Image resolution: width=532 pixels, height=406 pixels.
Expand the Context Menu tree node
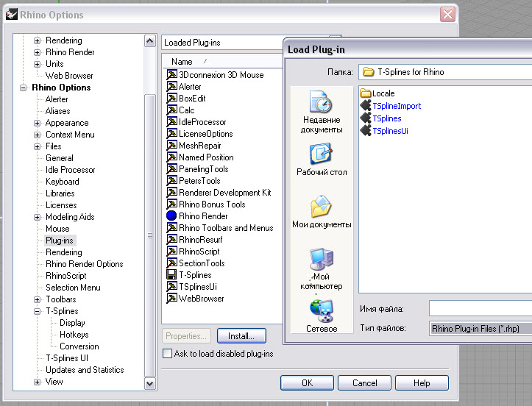pyautogui.click(x=37, y=135)
